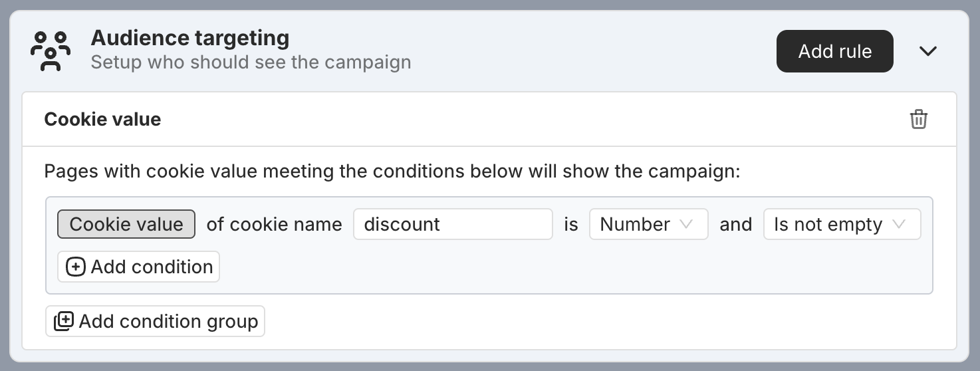Click the audience people icon
The width and height of the screenshot is (980, 371).
[x=51, y=51]
